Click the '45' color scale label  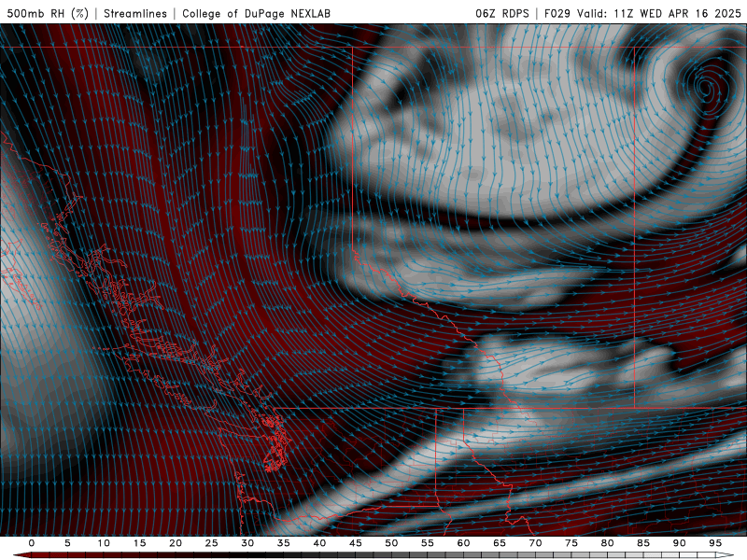(356, 543)
